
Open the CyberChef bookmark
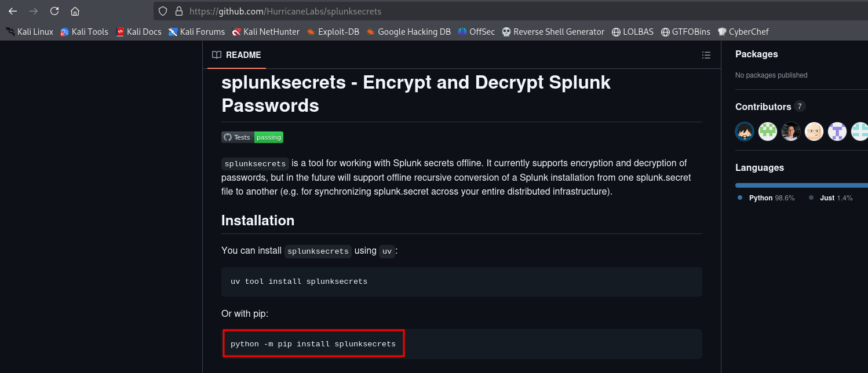click(743, 32)
